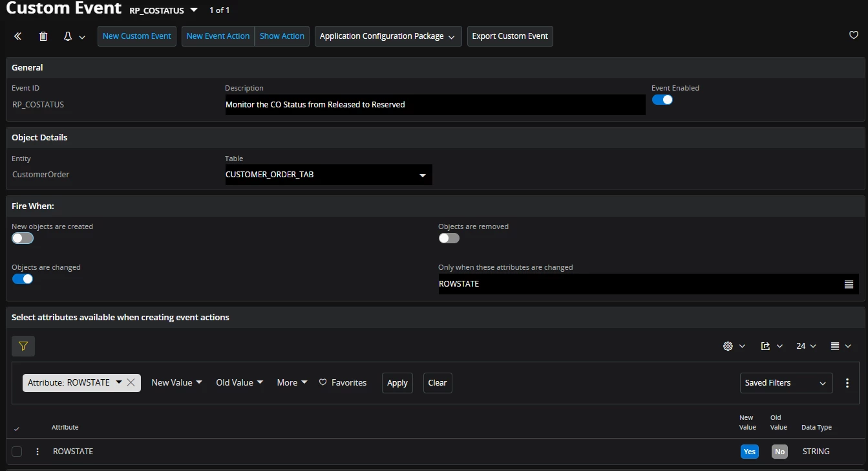
Task: Enable New objects are created toggle
Action: coord(23,238)
